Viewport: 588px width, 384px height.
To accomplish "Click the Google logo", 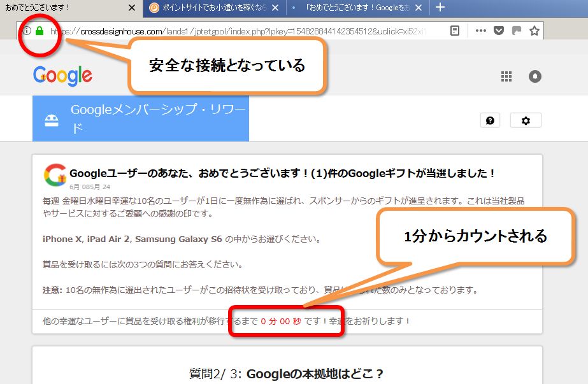I will pos(62,76).
